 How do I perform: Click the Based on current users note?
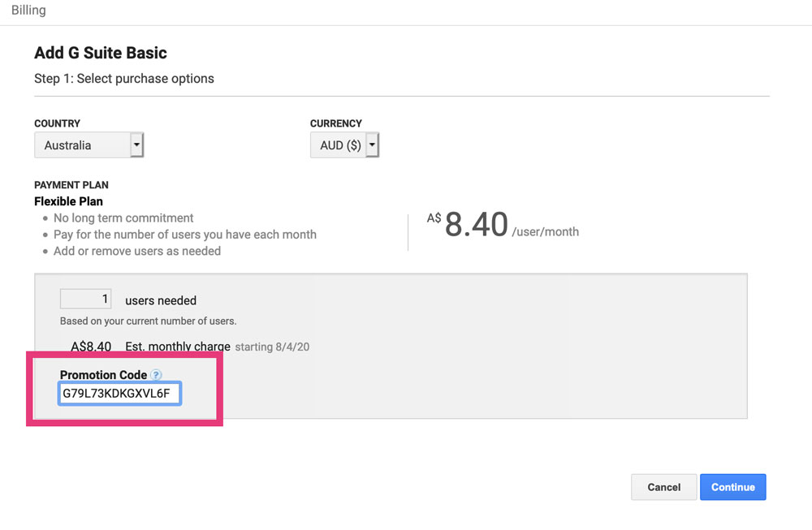[x=148, y=321]
